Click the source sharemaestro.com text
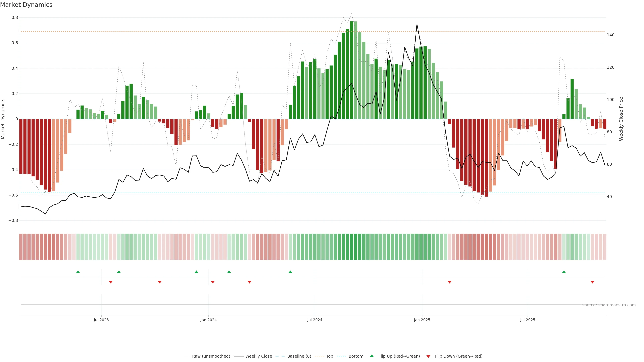 click(609, 305)
